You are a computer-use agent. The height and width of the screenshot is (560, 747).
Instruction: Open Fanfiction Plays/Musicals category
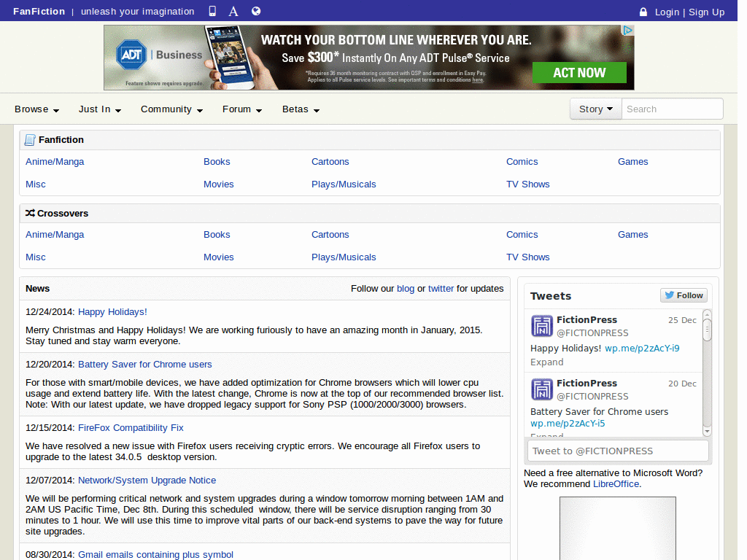(344, 184)
